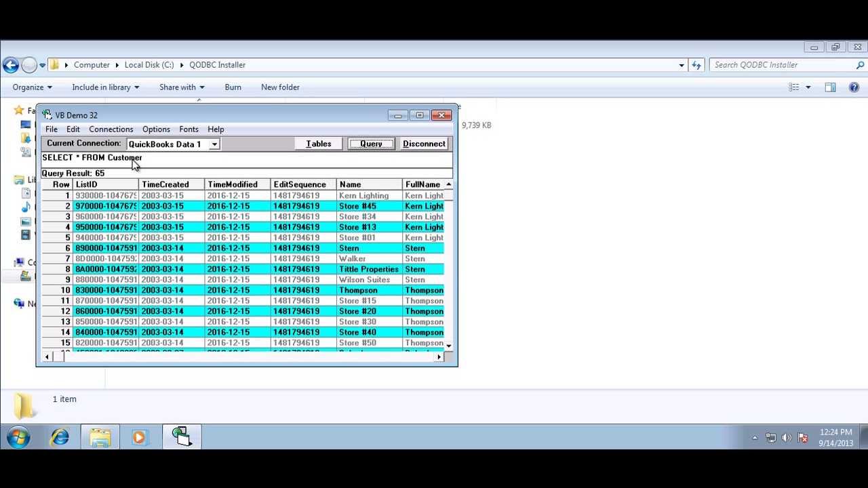Open Include in library dropdown
Viewport: 868px width, 488px height.
pos(105,87)
